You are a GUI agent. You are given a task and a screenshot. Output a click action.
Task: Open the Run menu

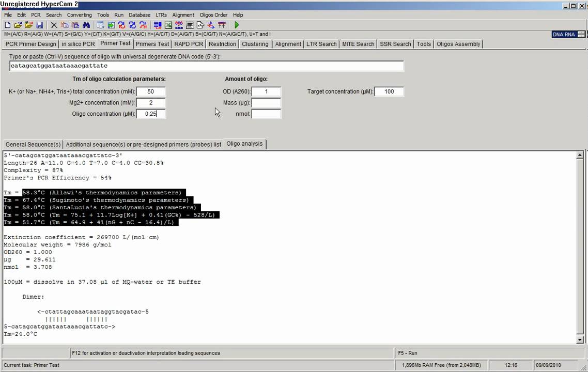pos(119,15)
